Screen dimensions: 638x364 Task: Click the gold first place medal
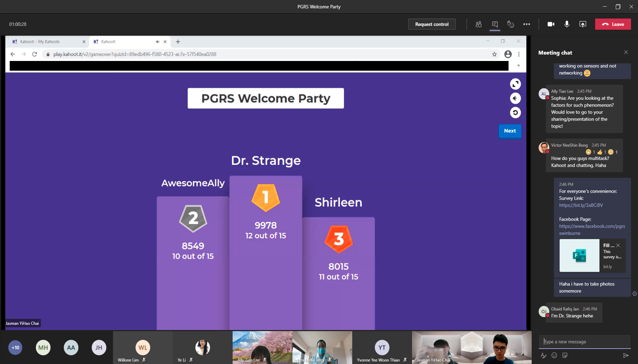pos(266,198)
